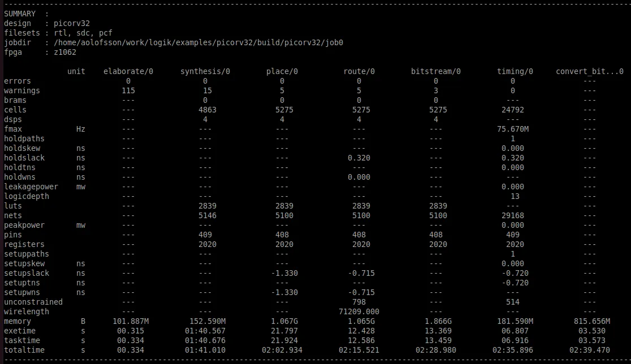Click the SUMMARY heading text
Viewport: 631px width, 364px height.
[x=20, y=13]
